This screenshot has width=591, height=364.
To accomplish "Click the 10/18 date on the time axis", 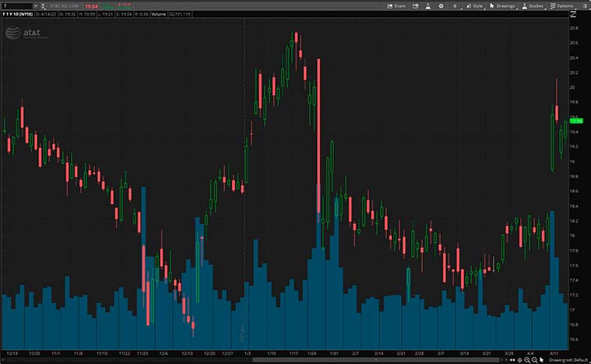I will tap(12, 353).
